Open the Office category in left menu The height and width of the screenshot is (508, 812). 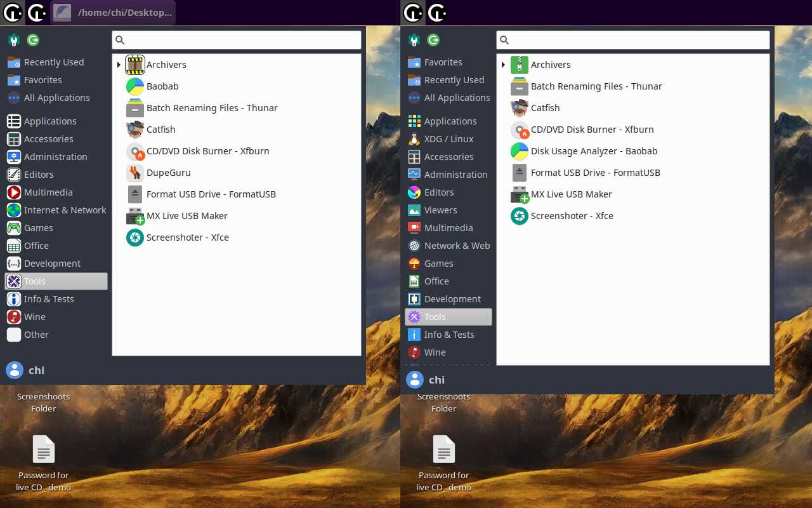[56, 246]
